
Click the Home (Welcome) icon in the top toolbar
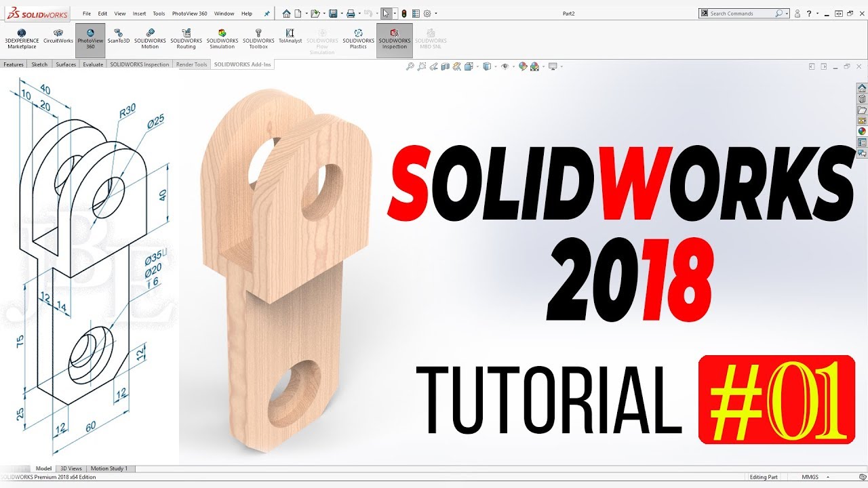(286, 14)
